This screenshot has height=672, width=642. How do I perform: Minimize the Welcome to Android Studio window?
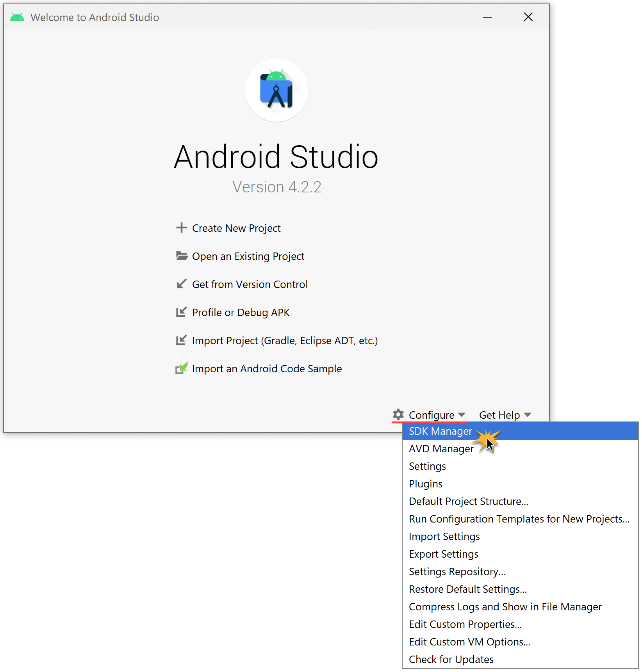(487, 17)
